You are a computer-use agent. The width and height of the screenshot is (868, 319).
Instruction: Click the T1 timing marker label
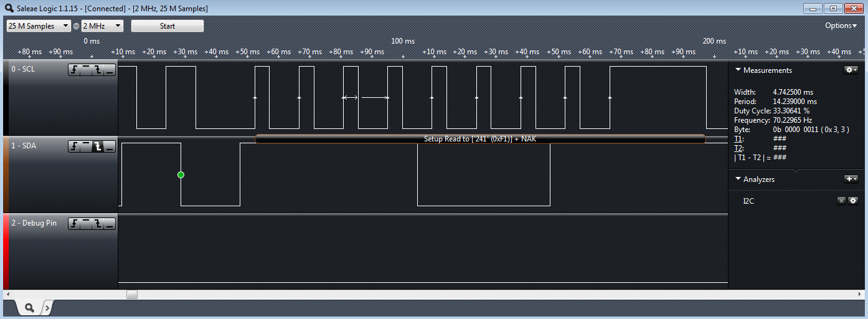[738, 139]
